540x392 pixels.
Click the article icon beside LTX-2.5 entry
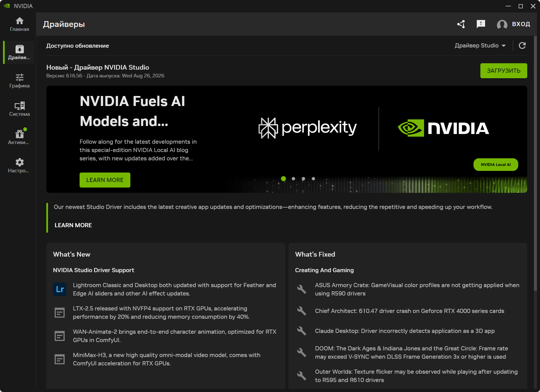coord(60,313)
